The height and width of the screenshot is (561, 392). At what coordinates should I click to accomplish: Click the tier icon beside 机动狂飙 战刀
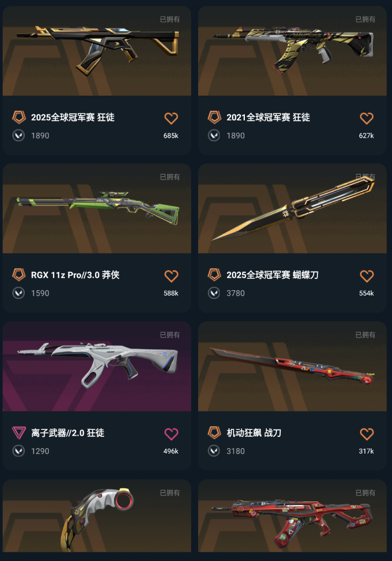pos(215,433)
